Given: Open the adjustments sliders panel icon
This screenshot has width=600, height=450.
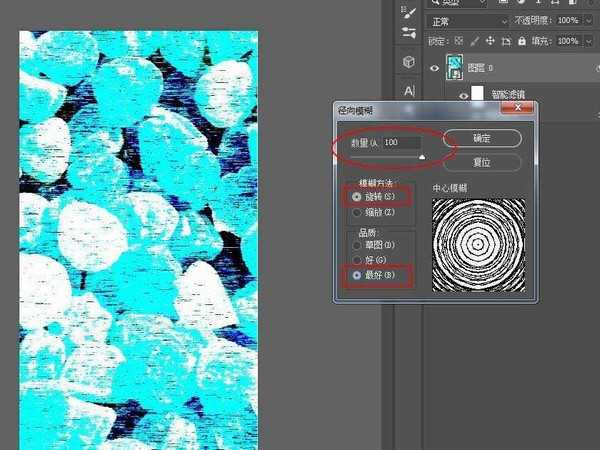Looking at the screenshot, I should pyautogui.click(x=409, y=33).
